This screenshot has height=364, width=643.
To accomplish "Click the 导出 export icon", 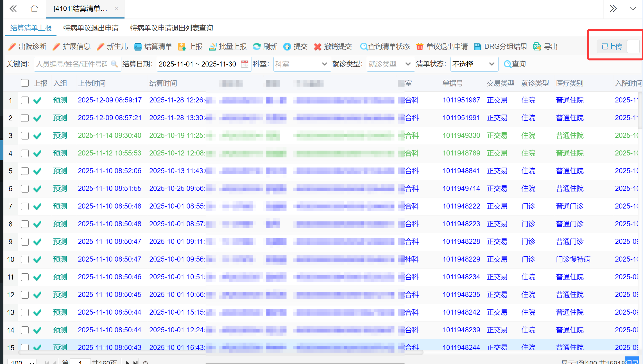I will pyautogui.click(x=537, y=47).
